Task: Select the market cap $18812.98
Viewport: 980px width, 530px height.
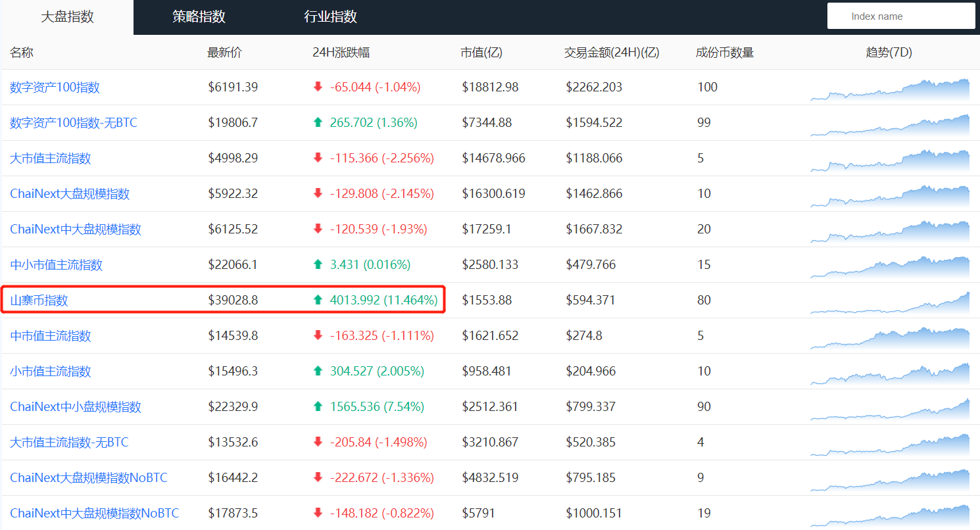Action: [x=490, y=87]
